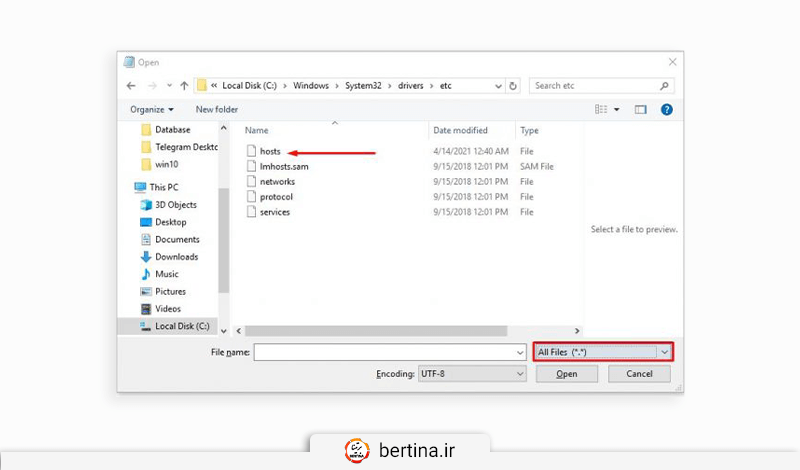The width and height of the screenshot is (800, 470).
Task: Open Desktop in navigation pane
Action: 163,222
